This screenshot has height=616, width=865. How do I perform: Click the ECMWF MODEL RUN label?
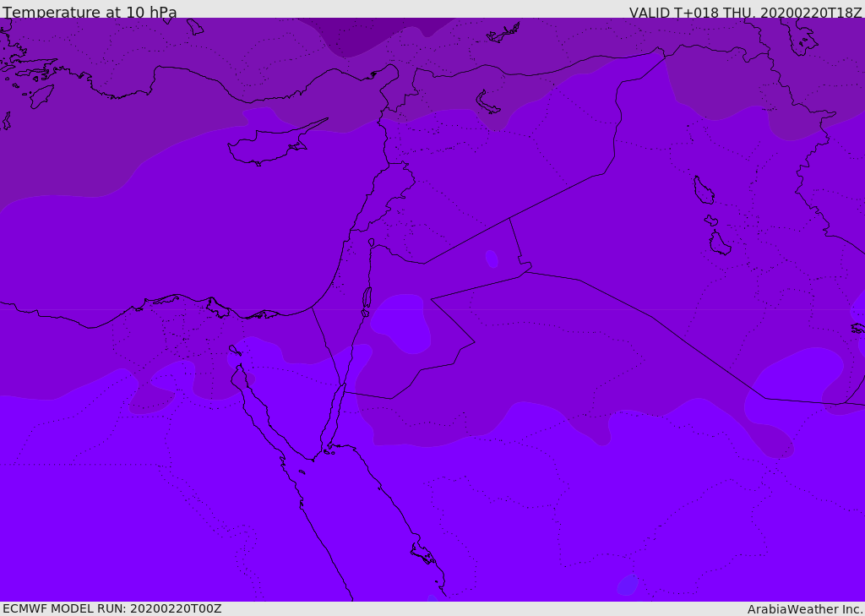112,608
